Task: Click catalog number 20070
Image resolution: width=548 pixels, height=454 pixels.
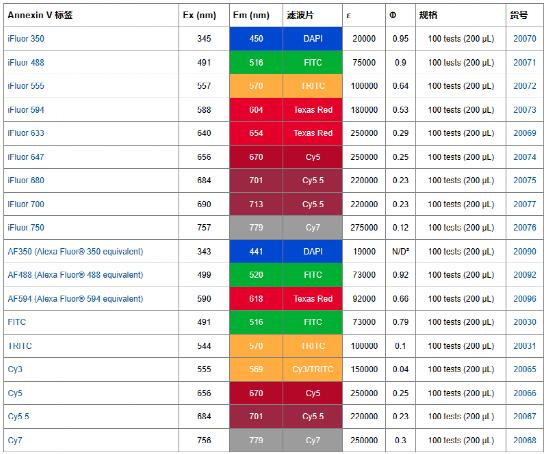Action: 525,38
